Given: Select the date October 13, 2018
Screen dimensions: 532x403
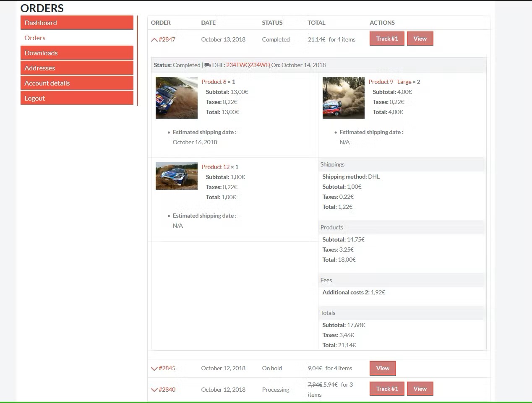Looking at the screenshot, I should 223,39.
